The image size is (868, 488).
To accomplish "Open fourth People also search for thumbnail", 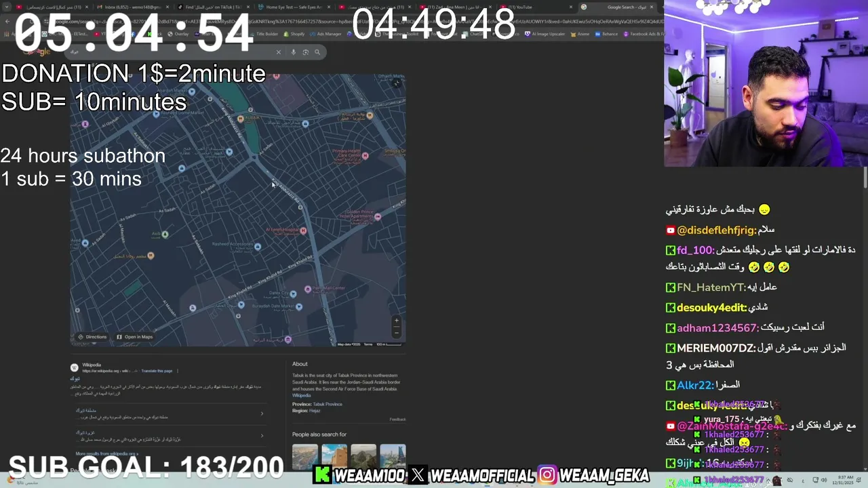I will 393,457.
